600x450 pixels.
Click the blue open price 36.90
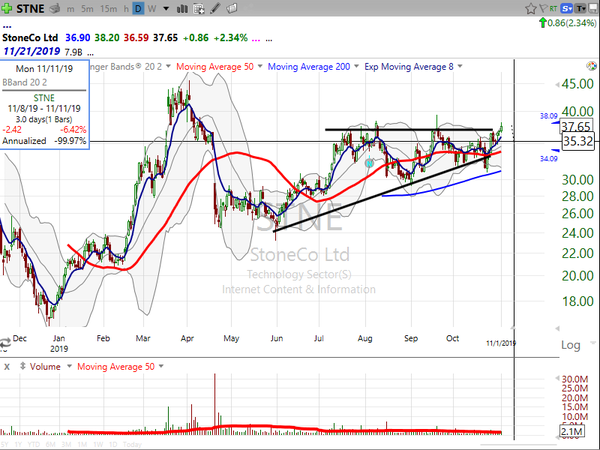(x=78, y=38)
